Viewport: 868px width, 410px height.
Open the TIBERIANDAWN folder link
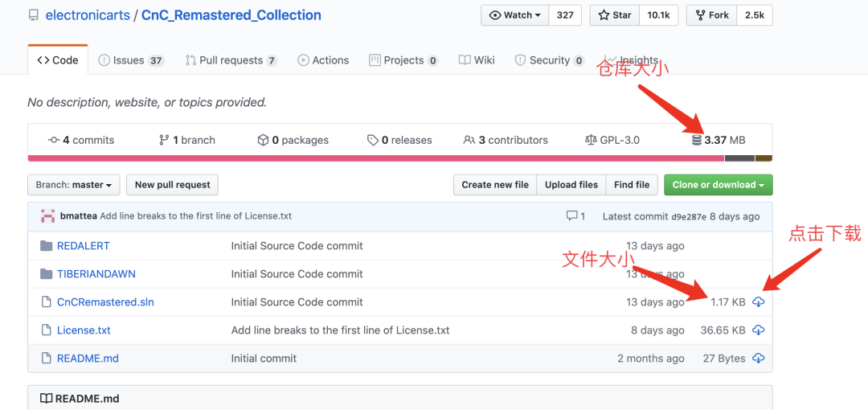pyautogui.click(x=96, y=274)
